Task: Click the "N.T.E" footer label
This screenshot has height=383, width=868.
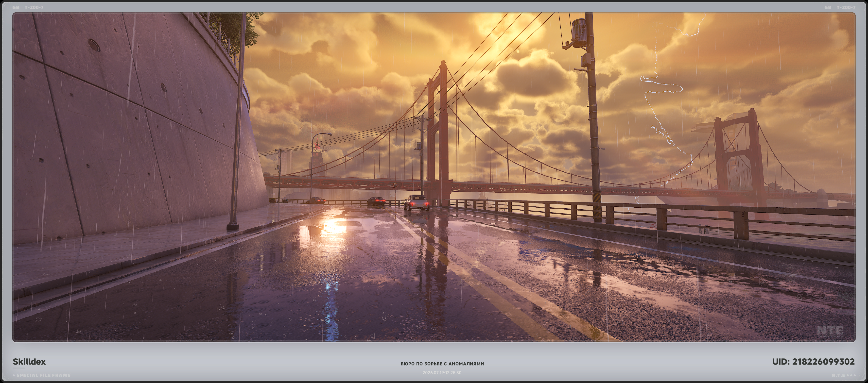Action: click(838, 375)
